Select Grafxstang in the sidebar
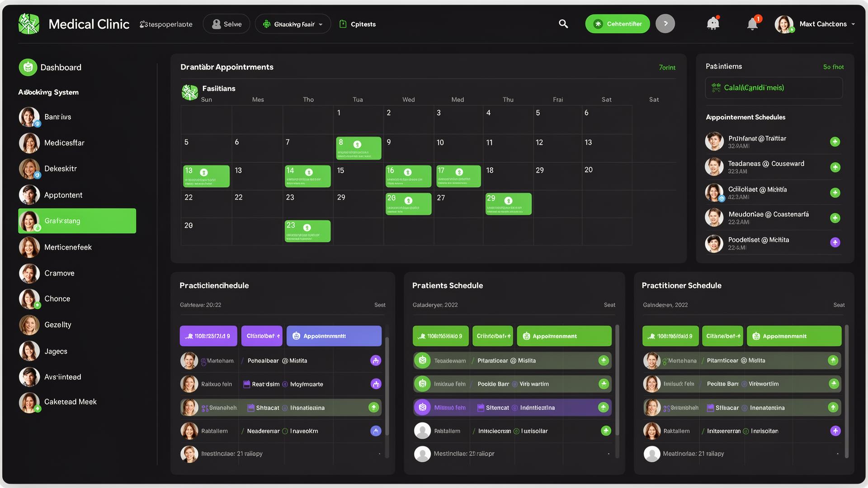 coord(77,221)
